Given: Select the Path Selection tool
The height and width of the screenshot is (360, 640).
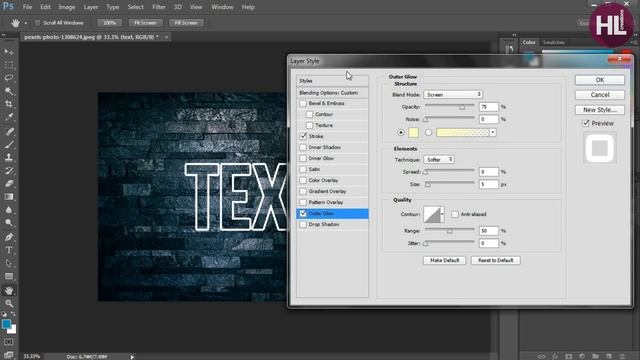Looking at the screenshot, I should tap(9, 263).
